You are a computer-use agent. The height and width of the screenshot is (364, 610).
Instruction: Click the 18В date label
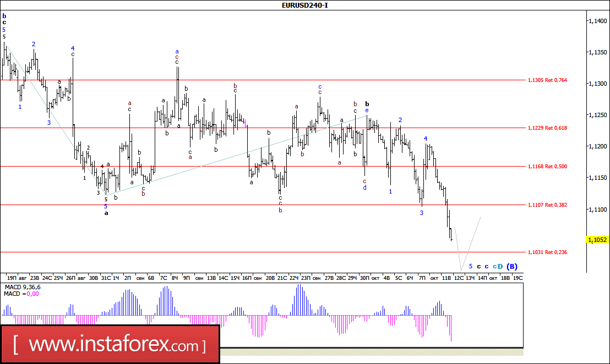[x=505, y=278]
